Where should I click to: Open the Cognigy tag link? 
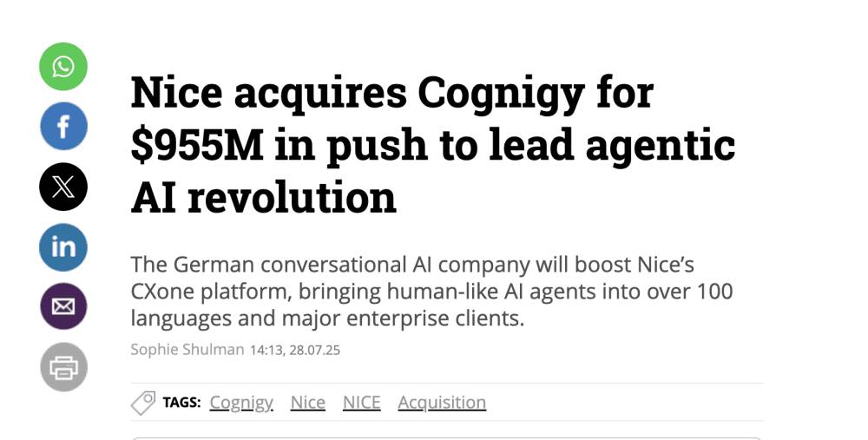[x=241, y=403]
